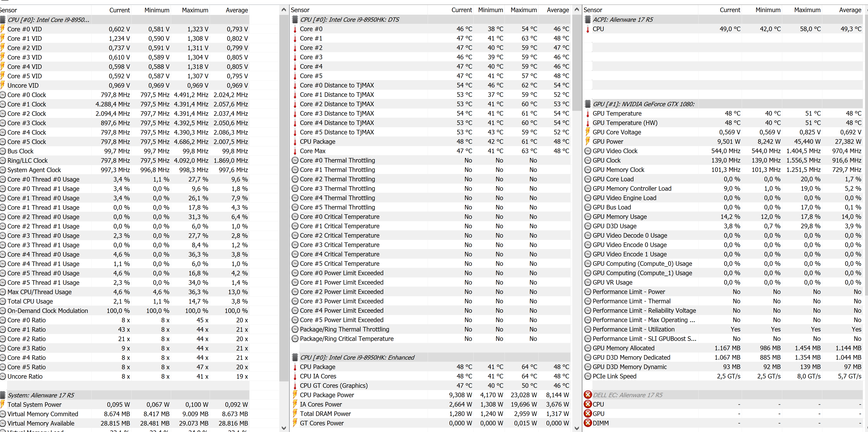Screen dimensions: 868x432
Task: Click the lightning icon beside CPU Package Power
Action: click(x=295, y=394)
